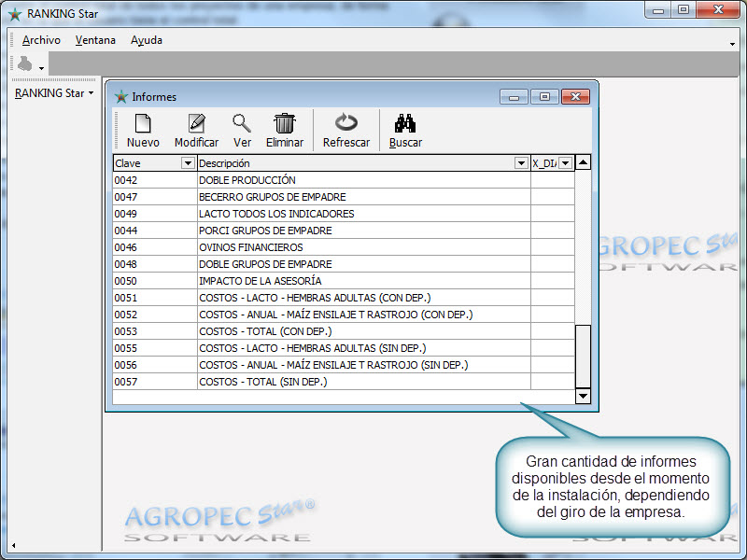Select row PORCI GRUPOS DE EMPADRE
The width and height of the screenshot is (747, 560).
point(343,231)
